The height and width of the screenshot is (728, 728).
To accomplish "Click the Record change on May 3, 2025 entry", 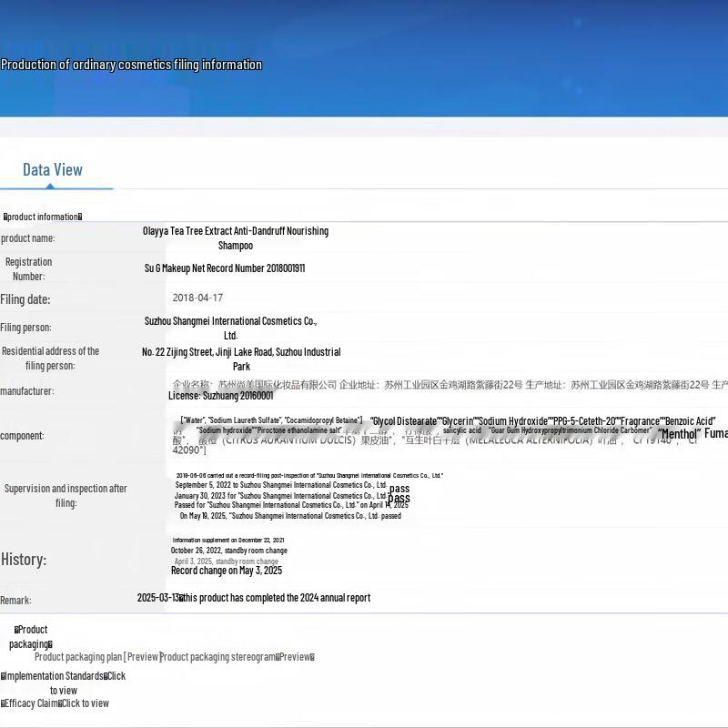I will coord(227,571).
